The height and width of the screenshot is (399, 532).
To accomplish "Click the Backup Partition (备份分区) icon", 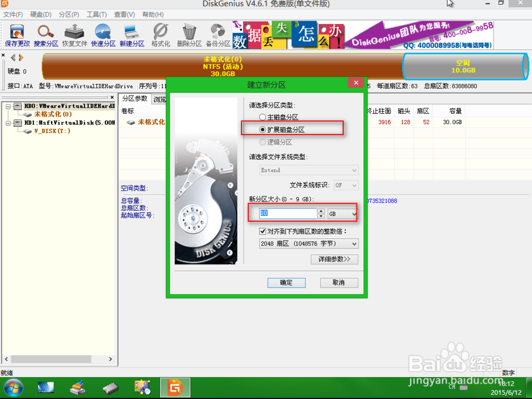I will 218,35.
